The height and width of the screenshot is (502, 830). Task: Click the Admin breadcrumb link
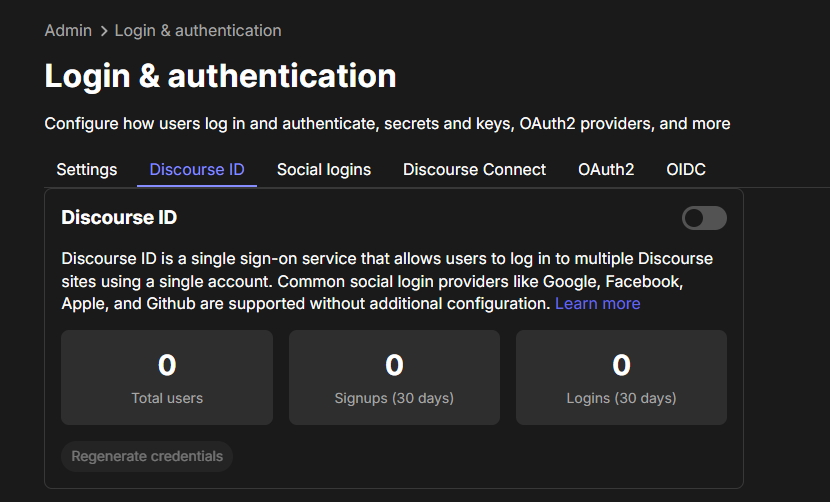point(68,31)
